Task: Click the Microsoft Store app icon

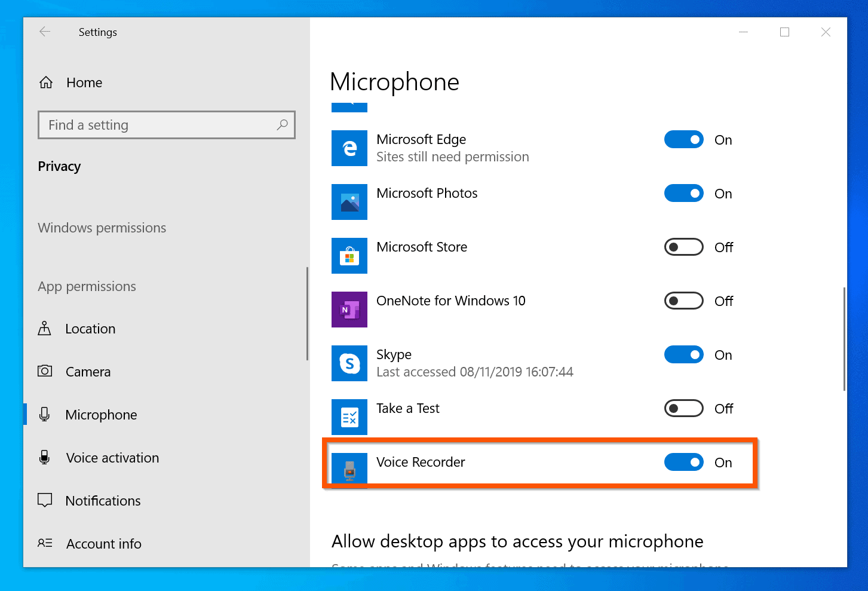Action: [x=349, y=256]
